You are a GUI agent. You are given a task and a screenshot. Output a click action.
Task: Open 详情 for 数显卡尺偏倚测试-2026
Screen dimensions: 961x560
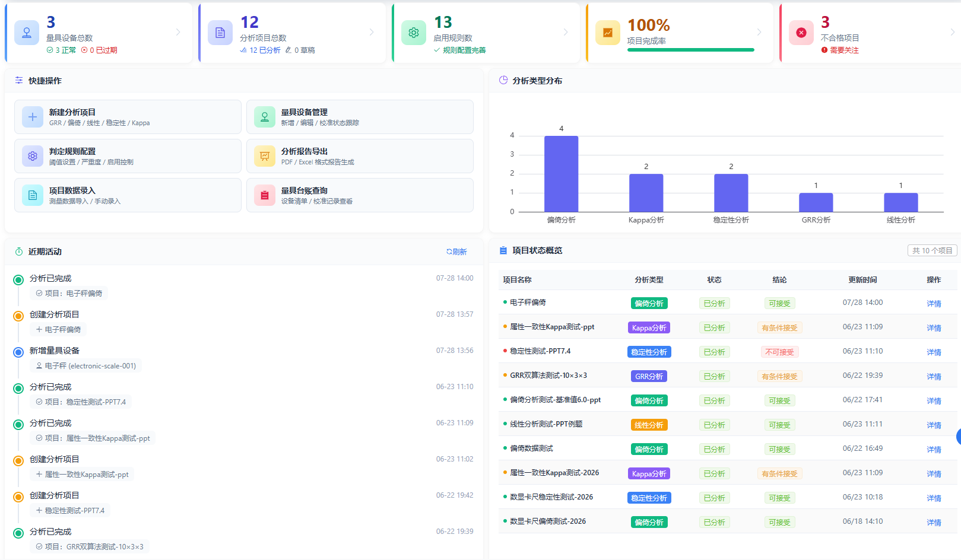[934, 523]
